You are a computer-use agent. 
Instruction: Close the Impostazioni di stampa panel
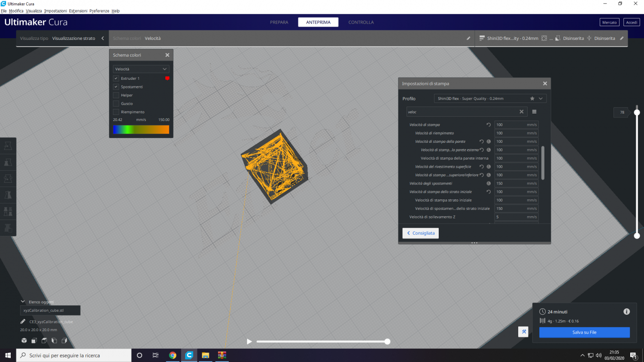point(545,84)
